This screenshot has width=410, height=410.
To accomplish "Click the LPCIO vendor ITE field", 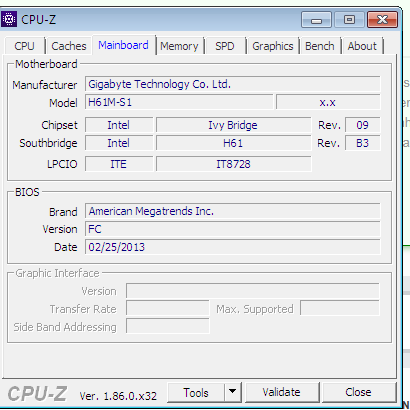I will (x=119, y=164).
